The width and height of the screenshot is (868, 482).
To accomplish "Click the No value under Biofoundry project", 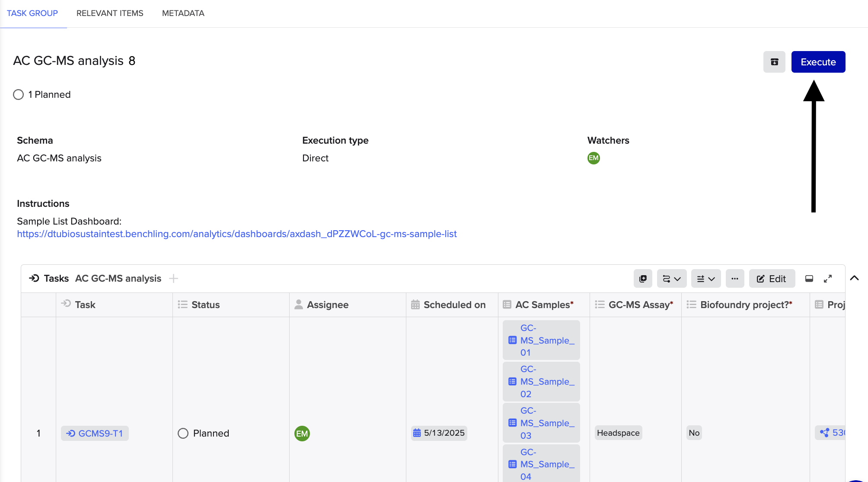I will tap(694, 433).
